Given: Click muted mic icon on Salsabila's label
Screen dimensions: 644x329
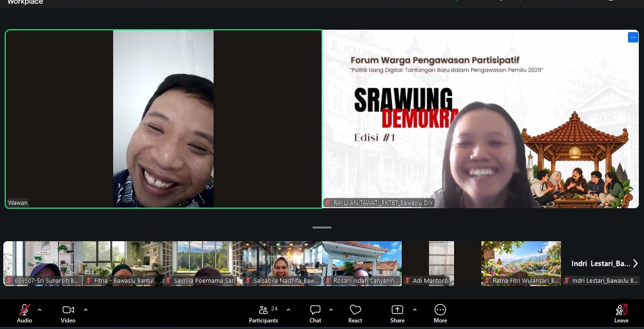Looking at the screenshot, I should [x=248, y=280].
